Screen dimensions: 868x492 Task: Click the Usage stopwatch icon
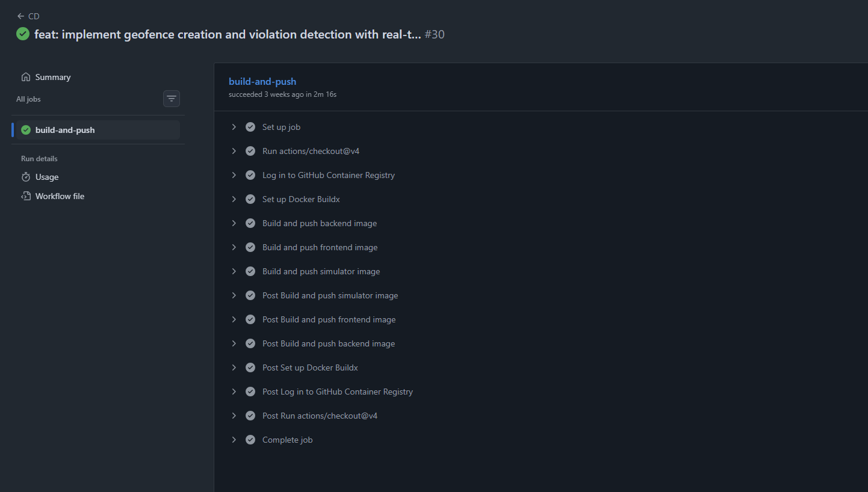26,177
